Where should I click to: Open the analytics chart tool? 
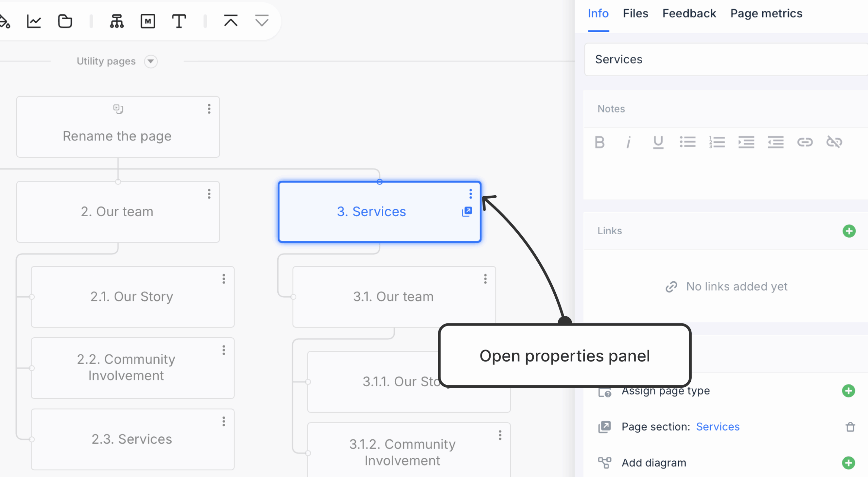[34, 21]
